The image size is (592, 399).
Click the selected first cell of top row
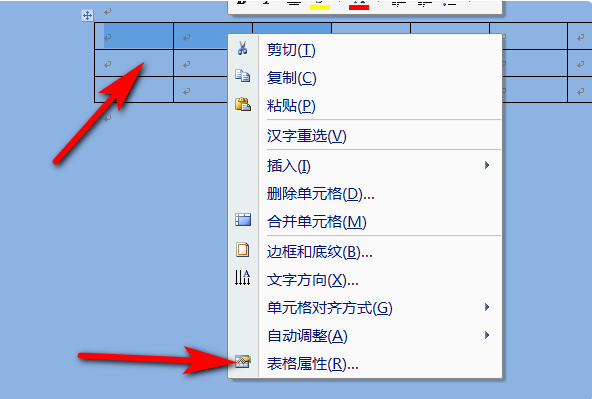[134, 36]
